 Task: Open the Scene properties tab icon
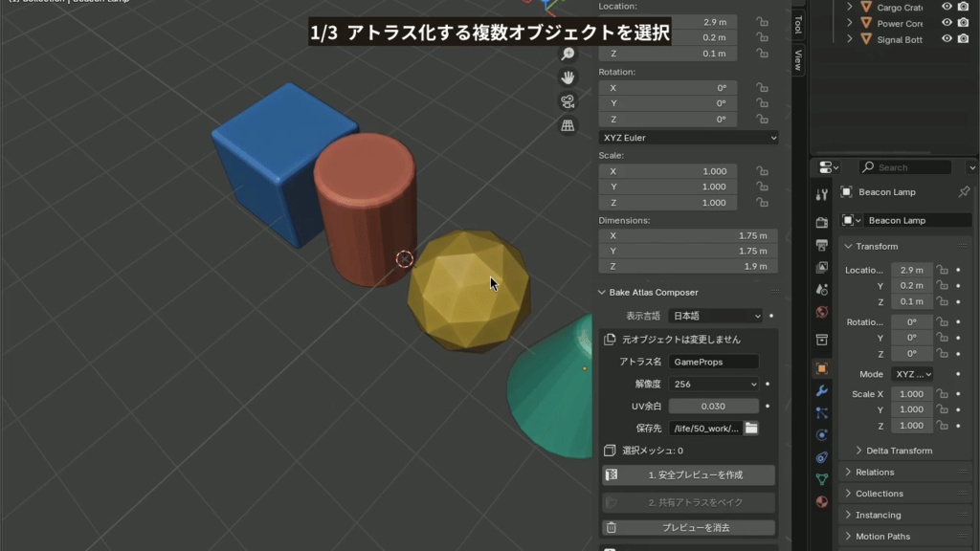(822, 289)
